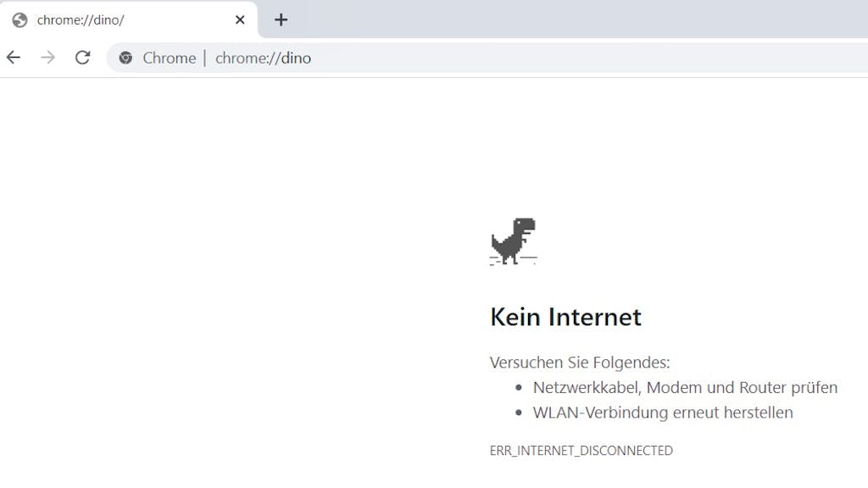The image size is (868, 488).
Task: Click "WLAN-Verbindung erneut herstellen" text
Action: 663,413
